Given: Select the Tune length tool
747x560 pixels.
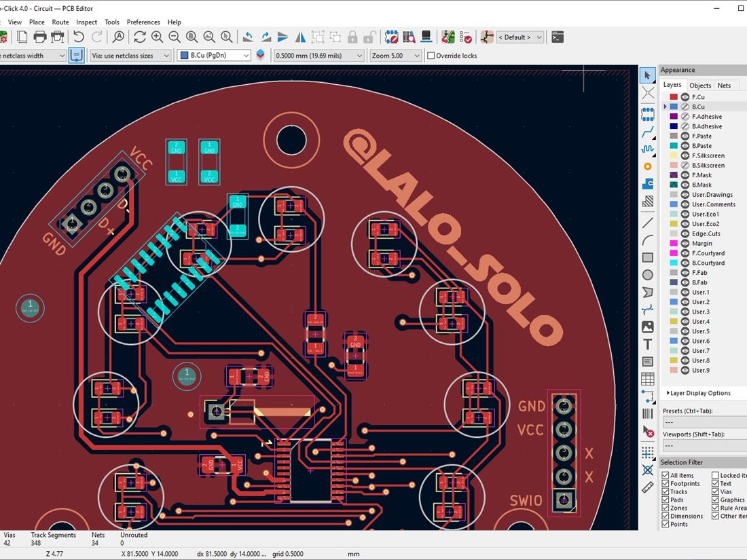Looking at the screenshot, I should (647, 149).
